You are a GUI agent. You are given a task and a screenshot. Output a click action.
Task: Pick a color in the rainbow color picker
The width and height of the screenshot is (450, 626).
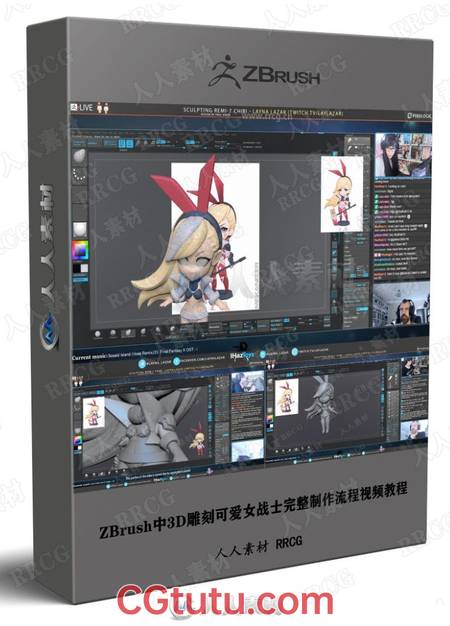pos(80,250)
